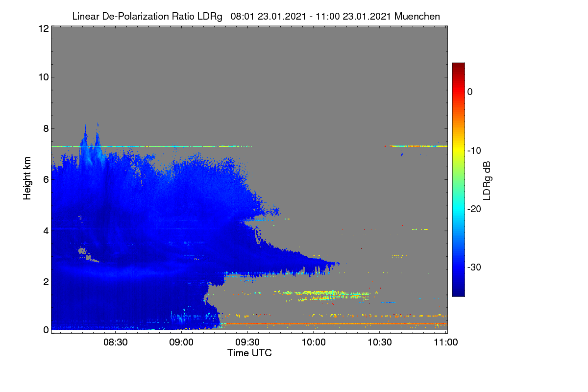The height and width of the screenshot is (392, 588).
Task: Click the 10:00 time axis tick label
Action: (314, 342)
